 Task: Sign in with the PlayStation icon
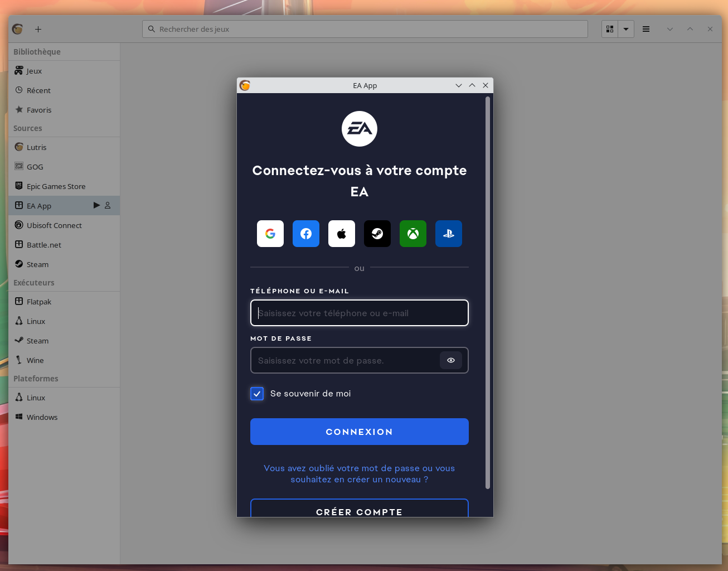pos(449,234)
